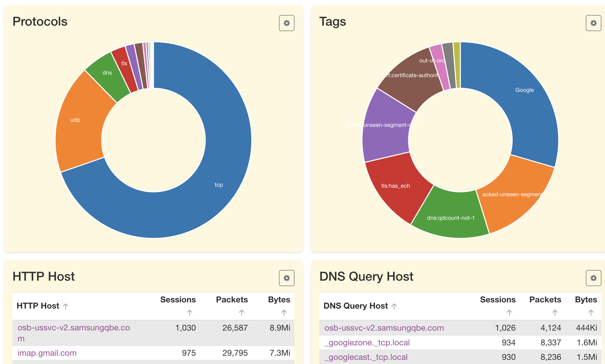Sort HTTP Host table by Packets arrow
The image size is (605, 364).
[x=241, y=313]
